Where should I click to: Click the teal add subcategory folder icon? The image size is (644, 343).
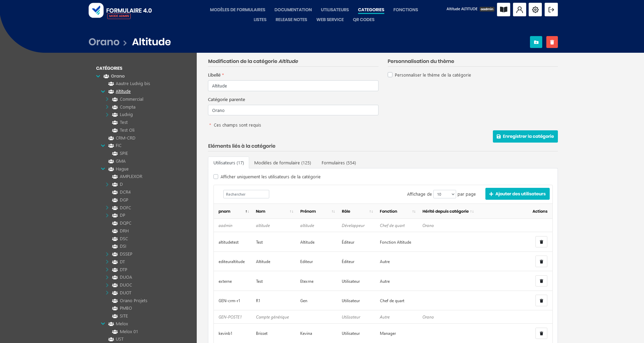536,42
